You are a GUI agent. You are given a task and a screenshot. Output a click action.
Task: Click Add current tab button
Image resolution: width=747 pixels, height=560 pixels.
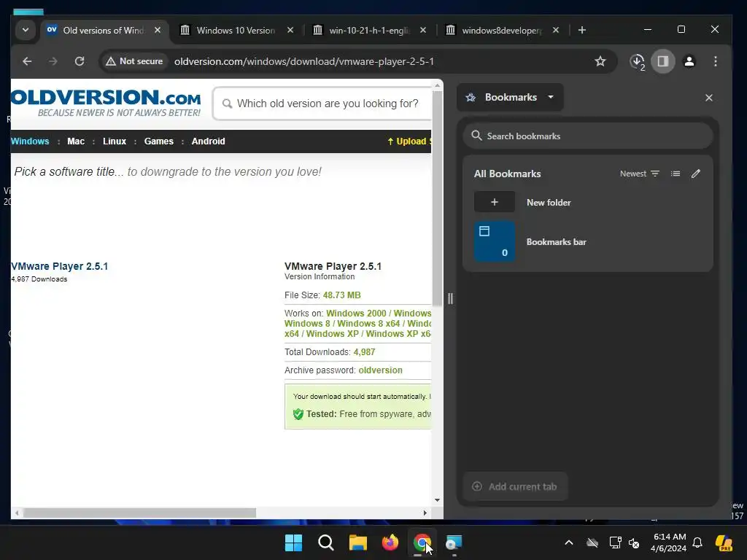(x=516, y=486)
